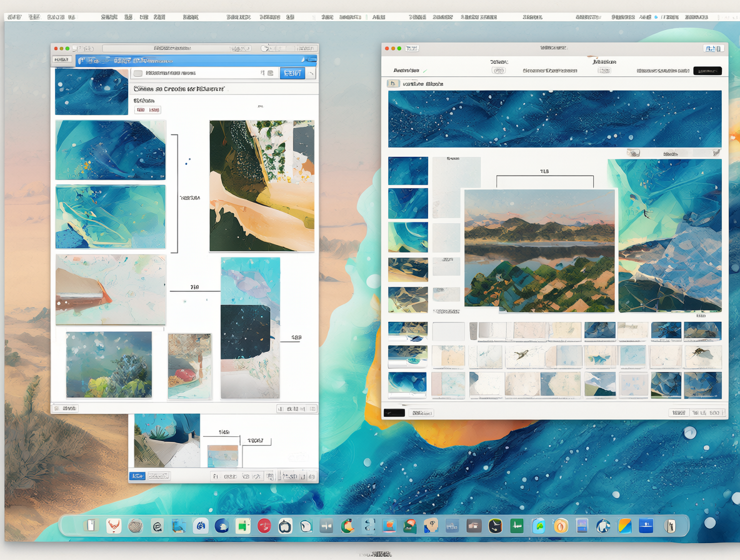Expand the arrow next to the blue button
740x560 pixels.
(x=311, y=73)
